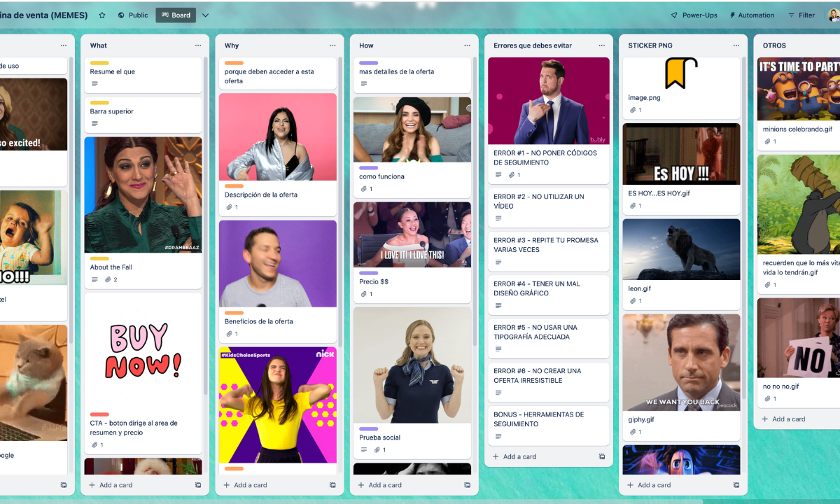The image size is (840, 504).
Task: Click the purple label on Precio $$ card
Action: (368, 273)
